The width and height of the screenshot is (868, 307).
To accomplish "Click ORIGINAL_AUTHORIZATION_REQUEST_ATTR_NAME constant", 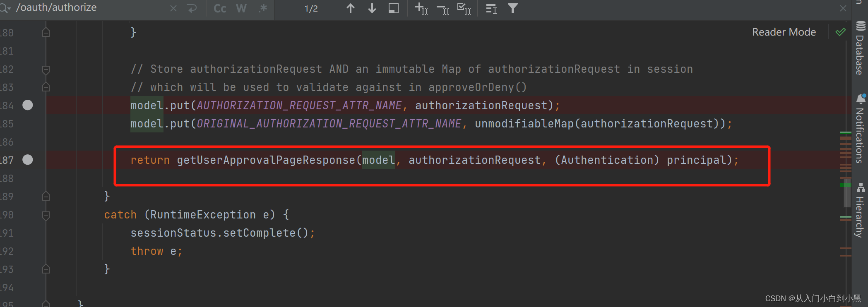I will [x=329, y=124].
